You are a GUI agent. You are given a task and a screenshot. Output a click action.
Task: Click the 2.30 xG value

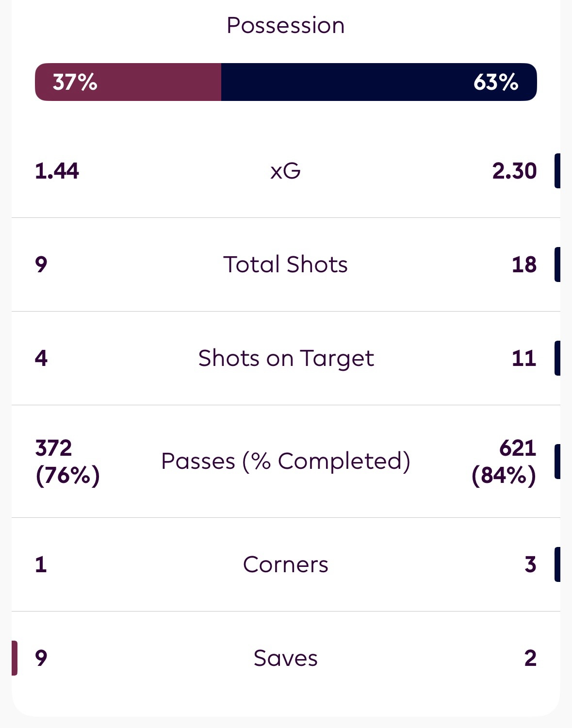pyautogui.click(x=514, y=171)
